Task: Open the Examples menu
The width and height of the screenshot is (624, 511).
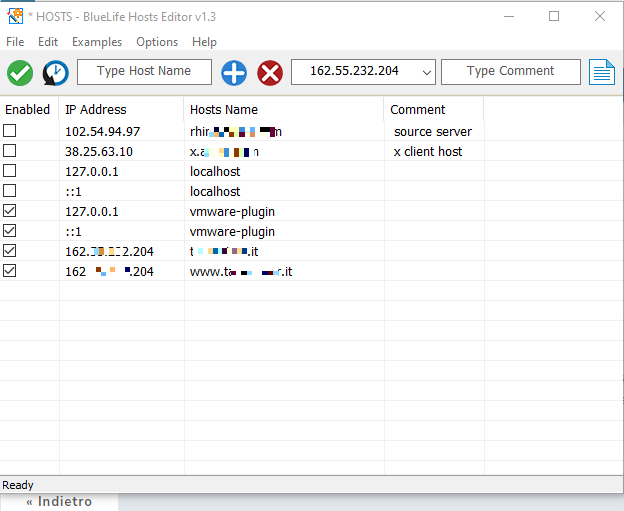Action: coord(97,42)
